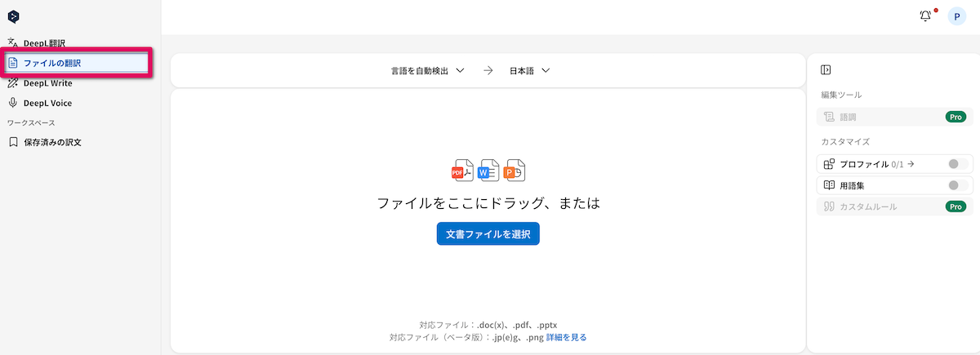Click the カスタムルール option
This screenshot has width=980, height=355.
(x=895, y=206)
